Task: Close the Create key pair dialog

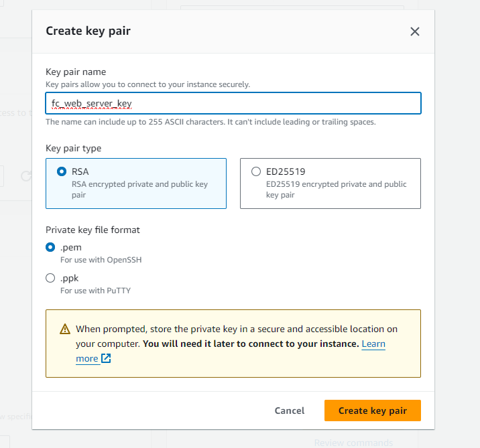Action: click(415, 31)
